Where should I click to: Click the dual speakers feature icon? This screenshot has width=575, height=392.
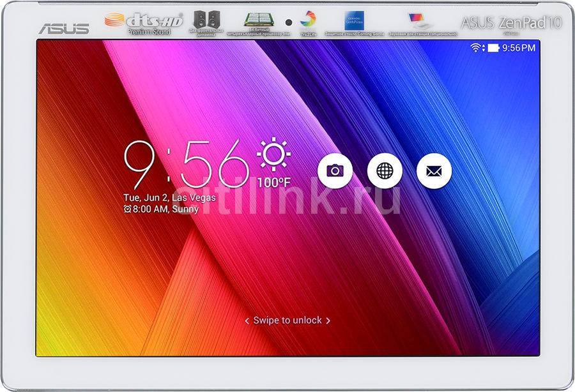(x=207, y=19)
